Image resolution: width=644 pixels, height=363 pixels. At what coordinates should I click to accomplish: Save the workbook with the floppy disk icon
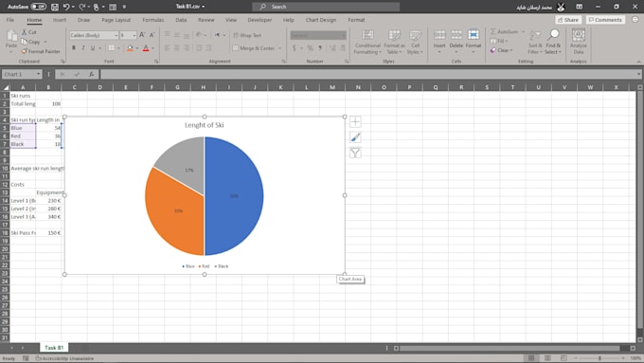[55, 7]
